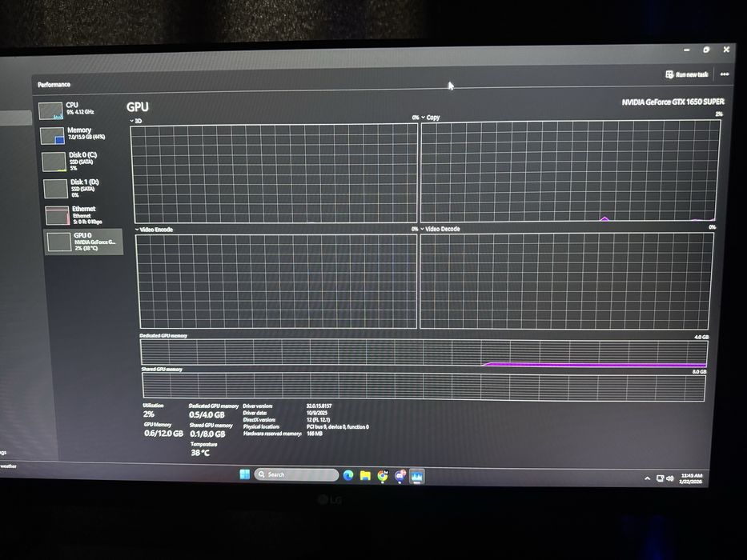The width and height of the screenshot is (747, 560).
Task: Click the Task Manager taskbar icon
Action: (417, 476)
